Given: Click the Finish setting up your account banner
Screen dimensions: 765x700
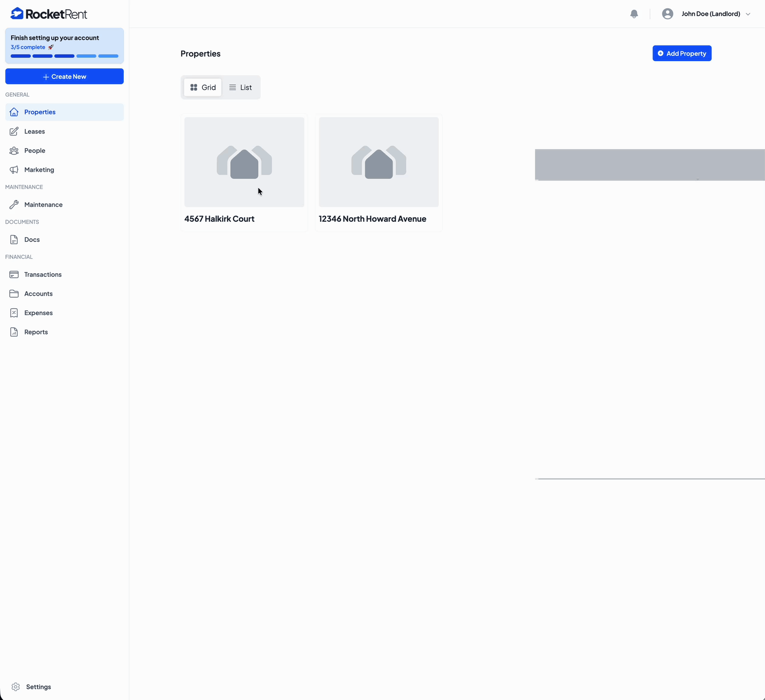Looking at the screenshot, I should click(65, 46).
